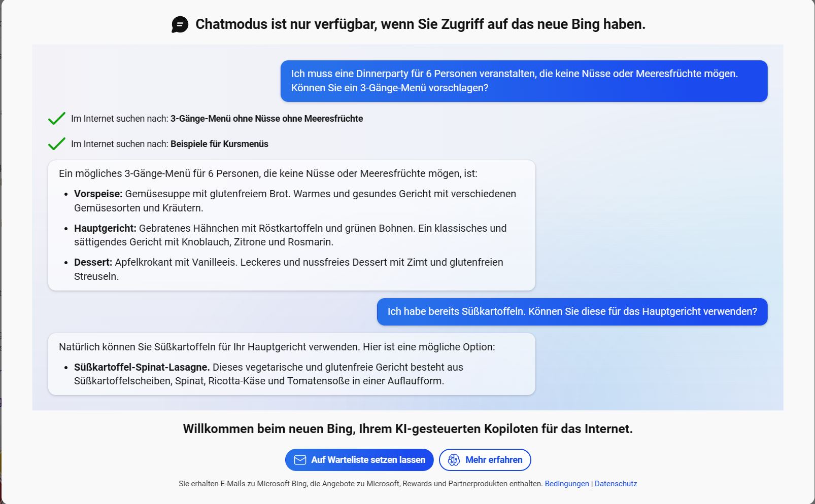Select the Vorspeise bullet item
The height and width of the screenshot is (504, 815).
point(294,201)
